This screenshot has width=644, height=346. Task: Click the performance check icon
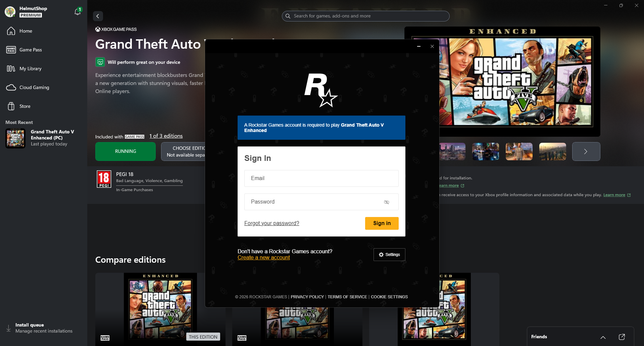[100, 62]
